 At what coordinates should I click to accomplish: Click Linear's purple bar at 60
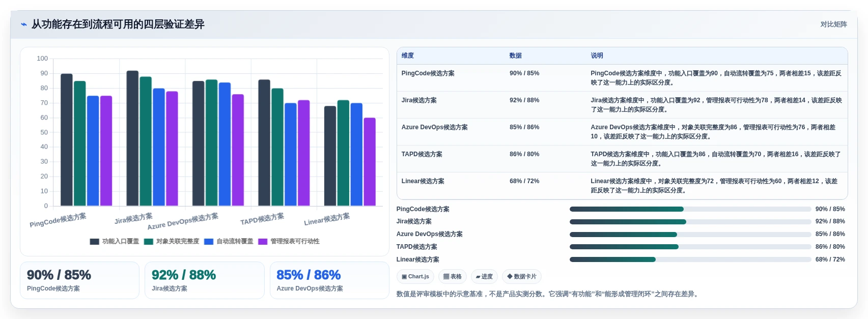[370, 162]
